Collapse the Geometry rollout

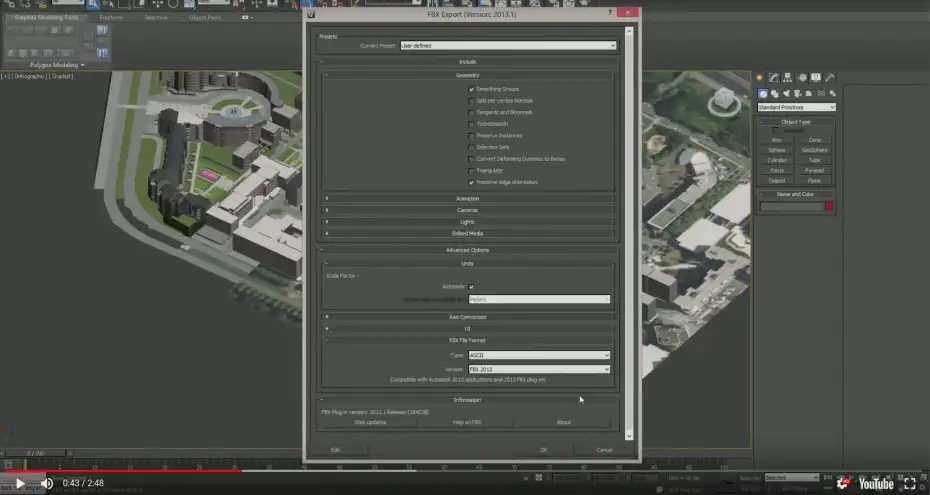[468, 75]
